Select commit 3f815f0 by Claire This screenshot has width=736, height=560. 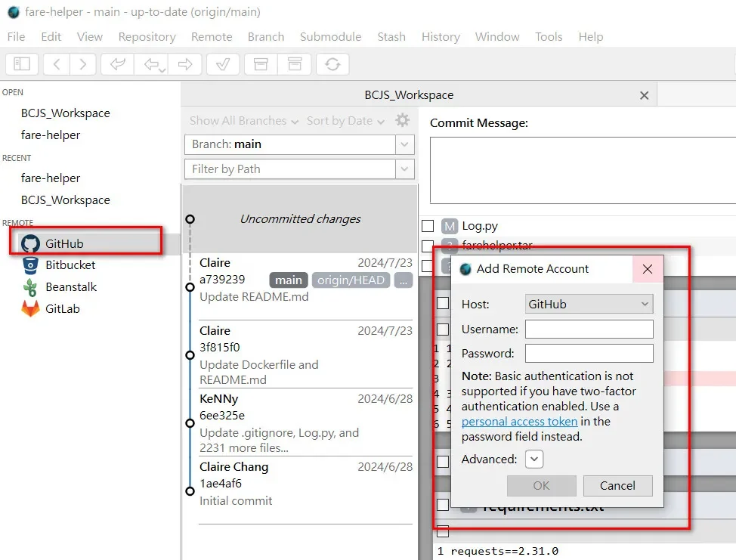coord(300,354)
